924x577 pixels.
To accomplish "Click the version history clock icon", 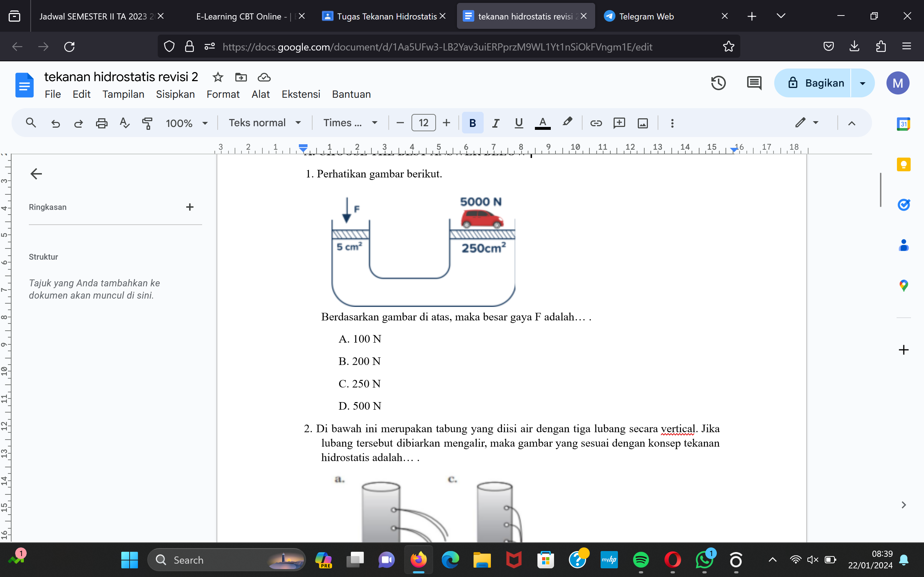I will pyautogui.click(x=718, y=83).
